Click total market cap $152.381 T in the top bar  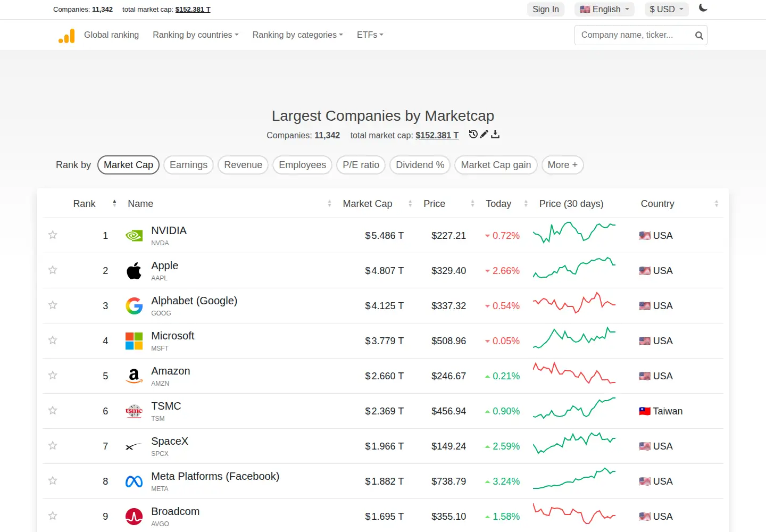(x=193, y=10)
